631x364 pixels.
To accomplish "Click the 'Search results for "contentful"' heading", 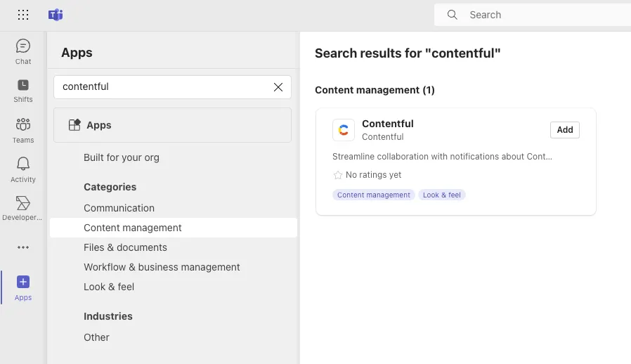I will 408,53.
